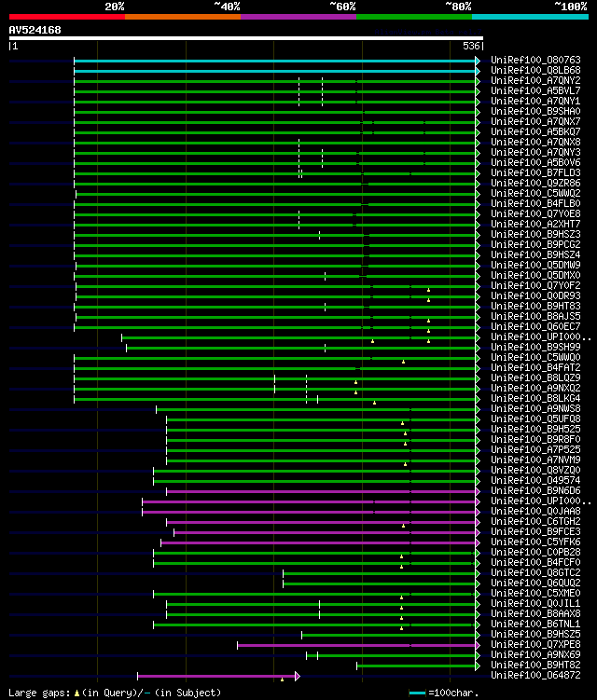Select the UniRef100_B6TNL1 label

[535, 625]
